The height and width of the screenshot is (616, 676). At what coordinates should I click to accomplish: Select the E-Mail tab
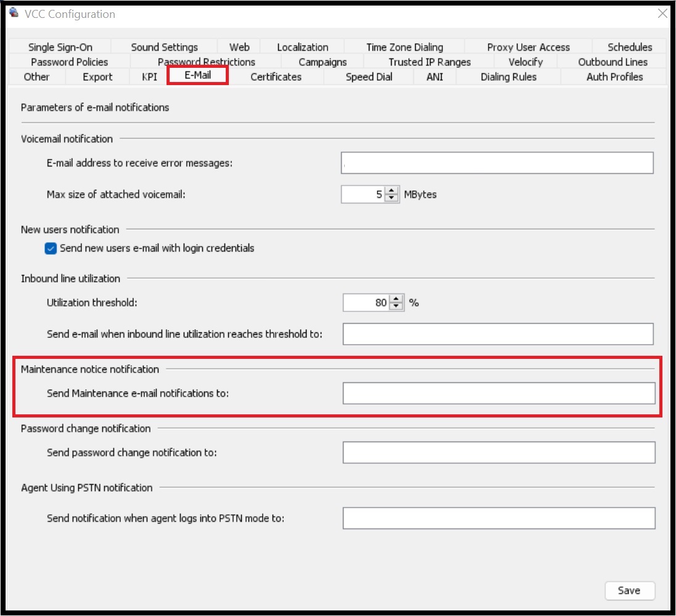[197, 75]
